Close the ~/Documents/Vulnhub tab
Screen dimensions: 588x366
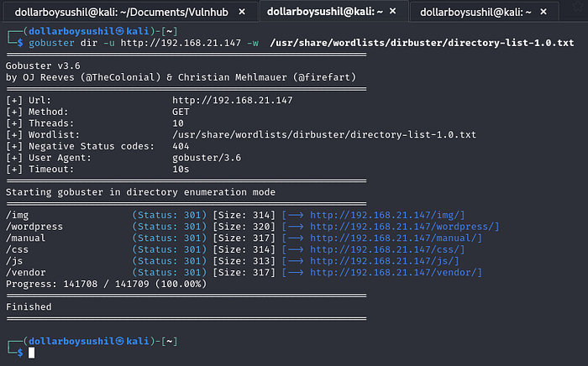[x=241, y=12]
